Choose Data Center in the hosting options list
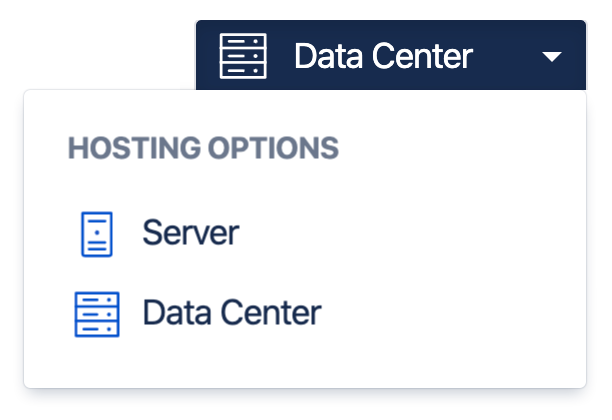Image resolution: width=612 pixels, height=420 pixels. (x=231, y=314)
